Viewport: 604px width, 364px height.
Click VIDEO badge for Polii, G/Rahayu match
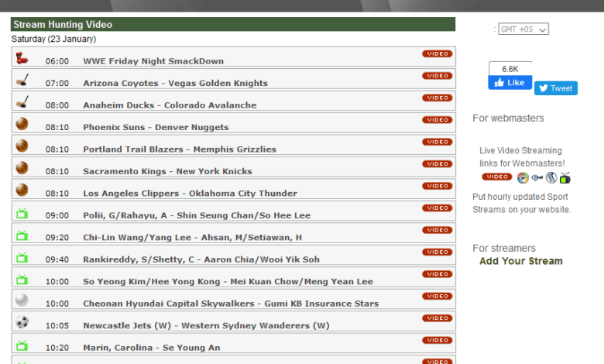click(x=438, y=208)
